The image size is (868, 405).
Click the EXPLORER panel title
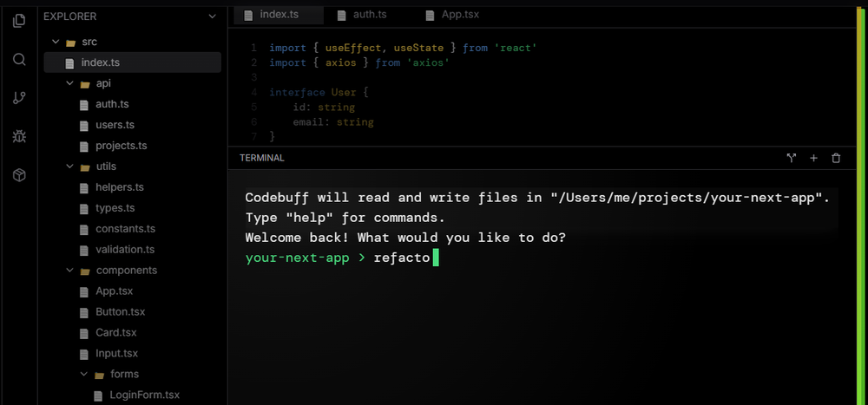[69, 16]
